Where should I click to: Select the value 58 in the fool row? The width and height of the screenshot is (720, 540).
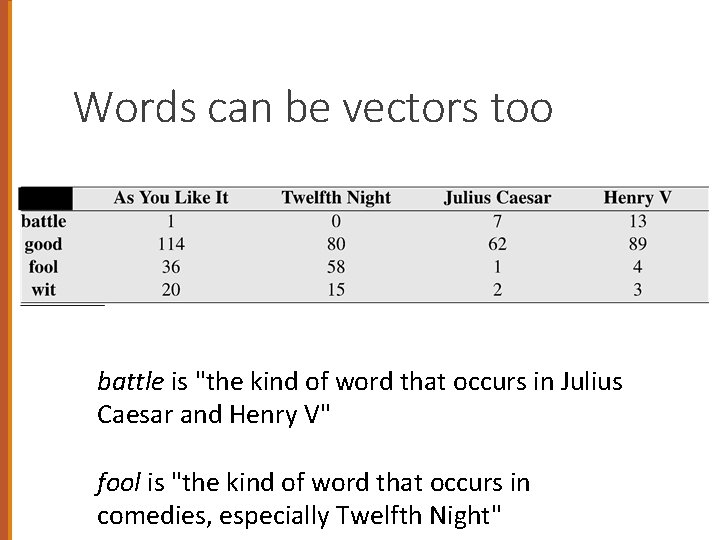[x=336, y=267]
